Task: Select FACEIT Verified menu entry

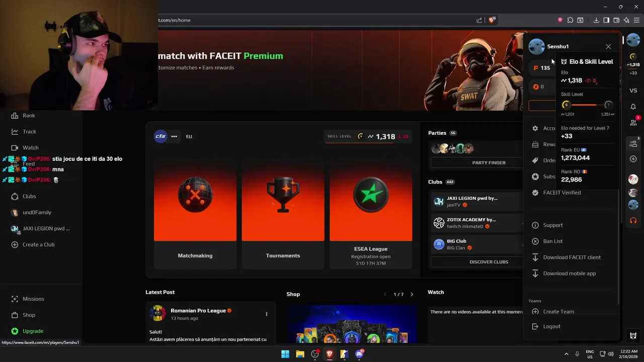Action: point(561,193)
